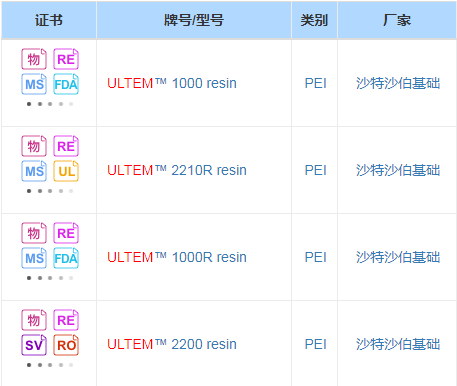Select the second carousel dot under ULTEM 1000 certificates
The height and width of the screenshot is (386, 457).
40,104
